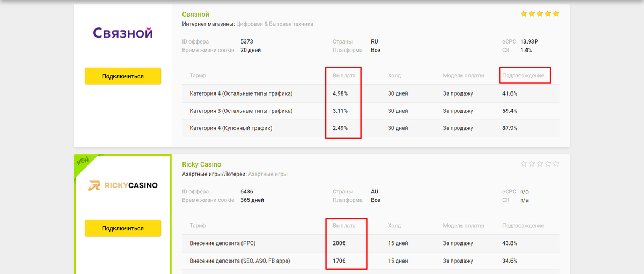Screen dimensions: 644x274
Task: Open category link Цифровая & Бытовая техника
Action: coord(275,24)
